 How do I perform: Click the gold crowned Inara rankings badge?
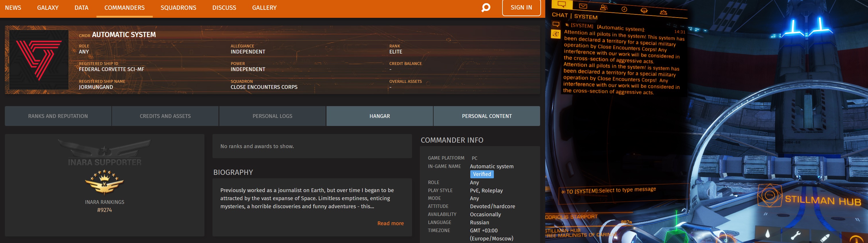pyautogui.click(x=105, y=182)
